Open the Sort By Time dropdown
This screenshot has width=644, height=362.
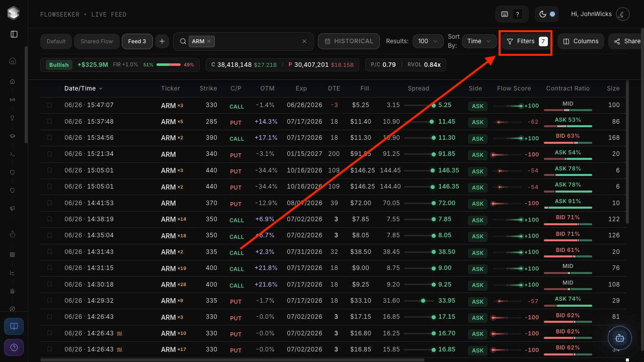pyautogui.click(x=480, y=41)
